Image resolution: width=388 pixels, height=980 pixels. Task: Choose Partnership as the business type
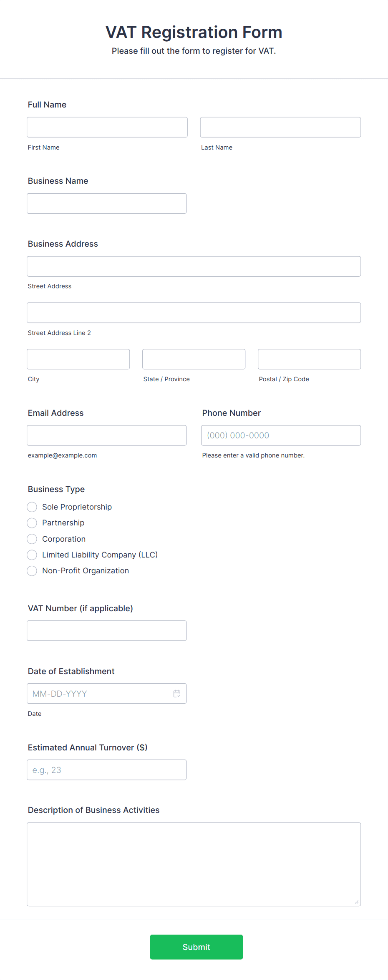click(32, 522)
